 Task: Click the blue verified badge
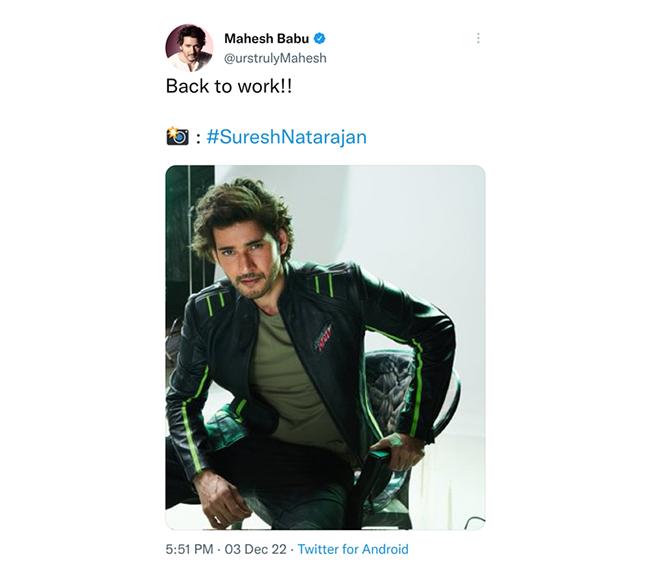pyautogui.click(x=319, y=39)
